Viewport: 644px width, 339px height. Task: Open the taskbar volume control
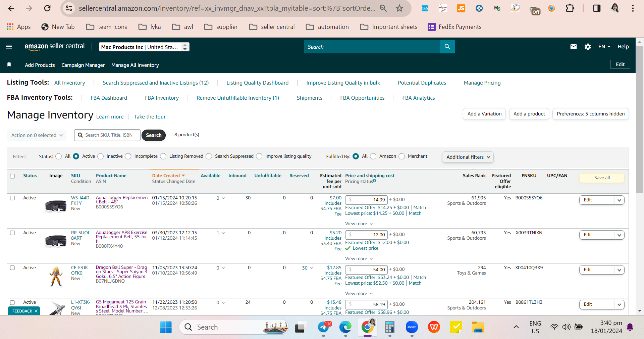[x=567, y=327]
